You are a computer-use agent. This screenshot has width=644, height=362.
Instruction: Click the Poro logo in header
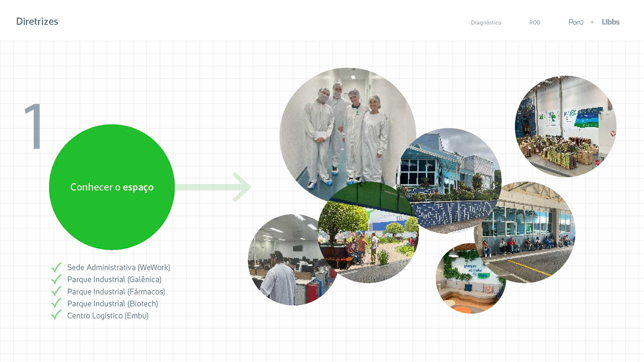tap(576, 22)
